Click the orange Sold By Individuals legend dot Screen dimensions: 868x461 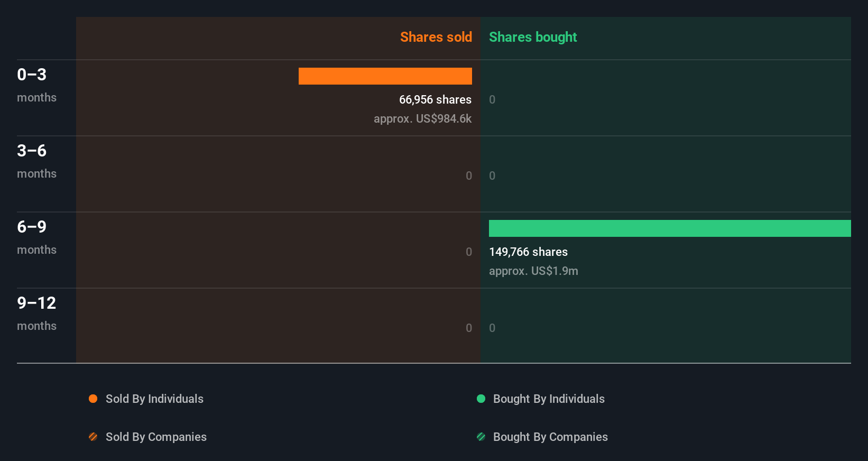pyautogui.click(x=93, y=399)
